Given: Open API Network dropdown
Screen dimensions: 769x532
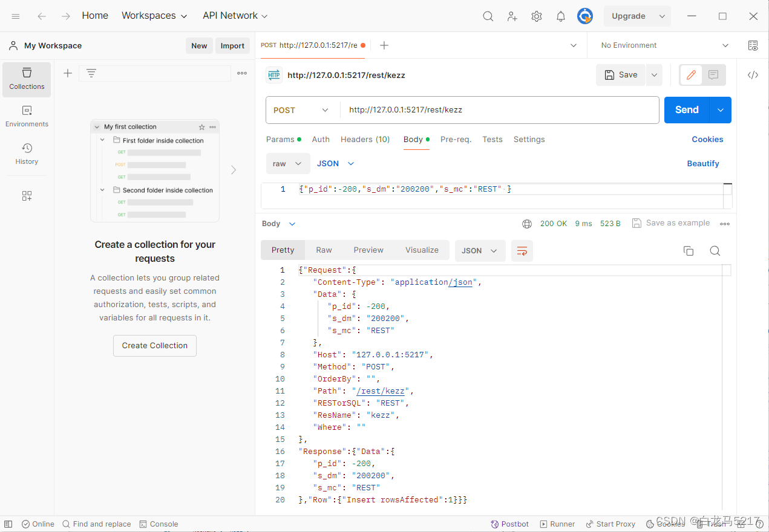Looking at the screenshot, I should click(x=235, y=16).
